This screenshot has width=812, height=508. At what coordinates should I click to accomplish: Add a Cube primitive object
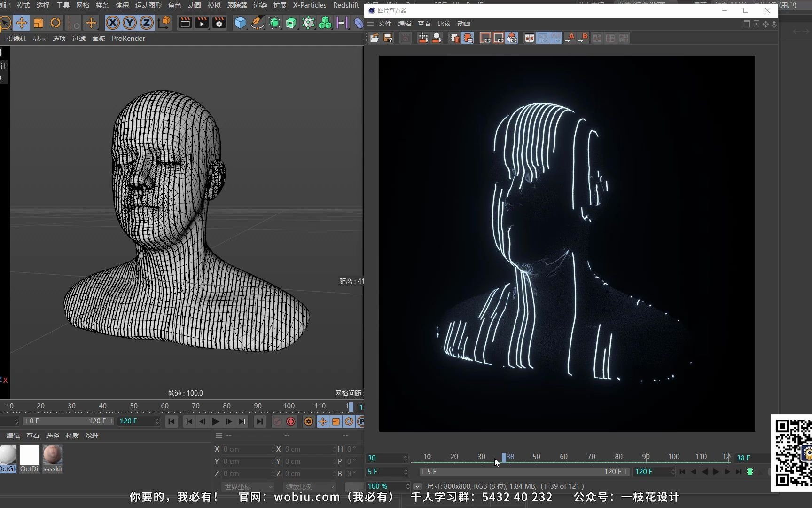[240, 23]
